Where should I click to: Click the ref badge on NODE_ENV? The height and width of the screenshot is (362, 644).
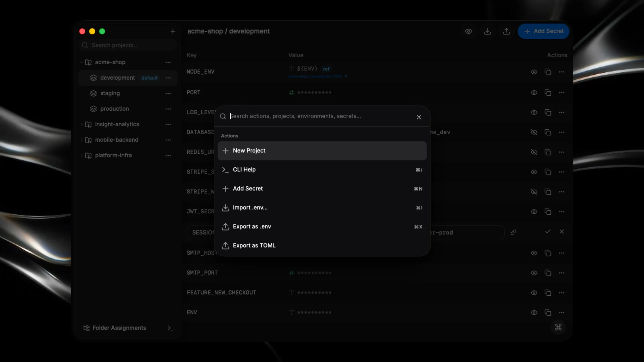click(x=326, y=69)
